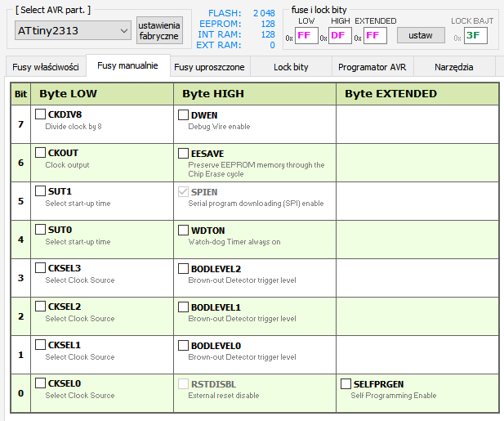Click the 'Serial program downloading (SPI) enable' text
The image size is (504, 421).
pyautogui.click(x=256, y=204)
